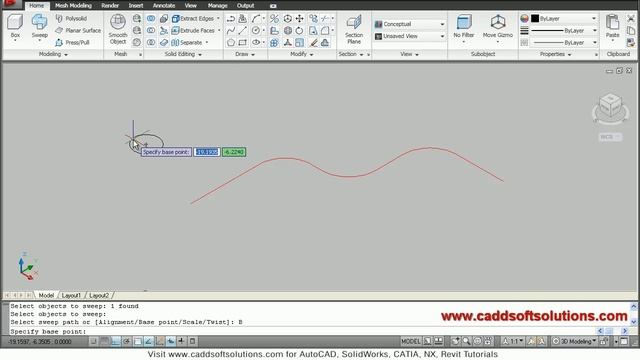
Task: Choose the Rotate tool in Modify
Action: coord(300,30)
